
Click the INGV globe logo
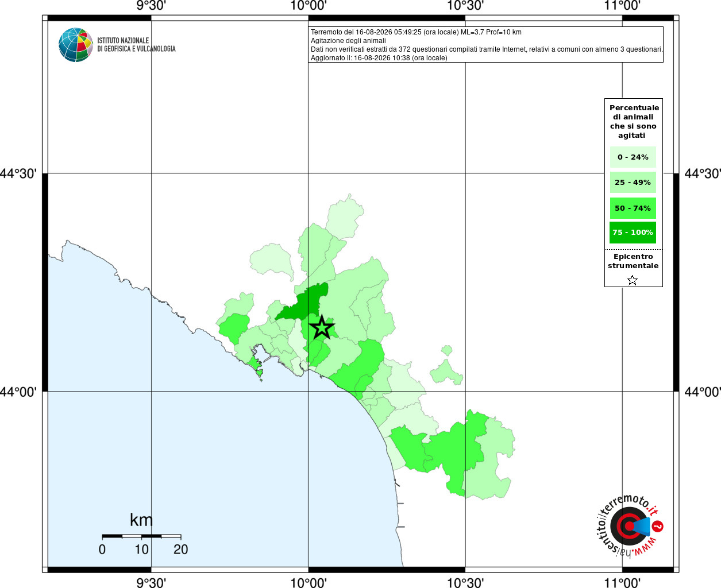pos(76,45)
